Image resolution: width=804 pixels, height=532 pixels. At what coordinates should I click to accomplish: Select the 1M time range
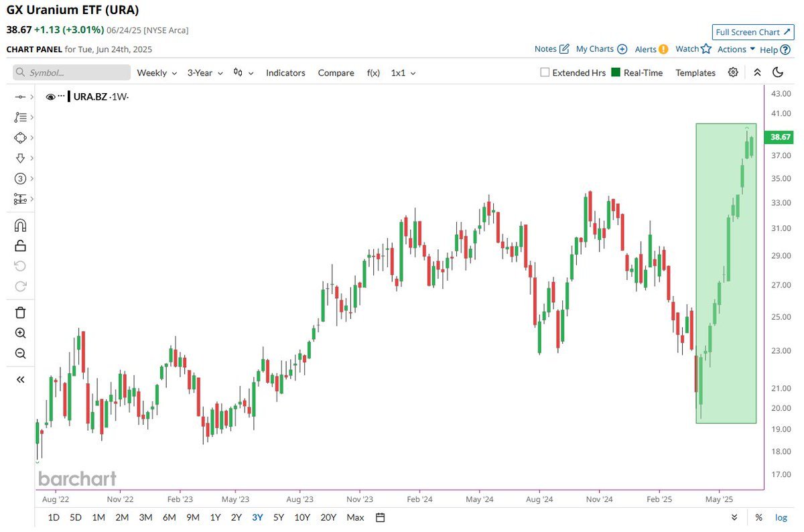(98, 517)
